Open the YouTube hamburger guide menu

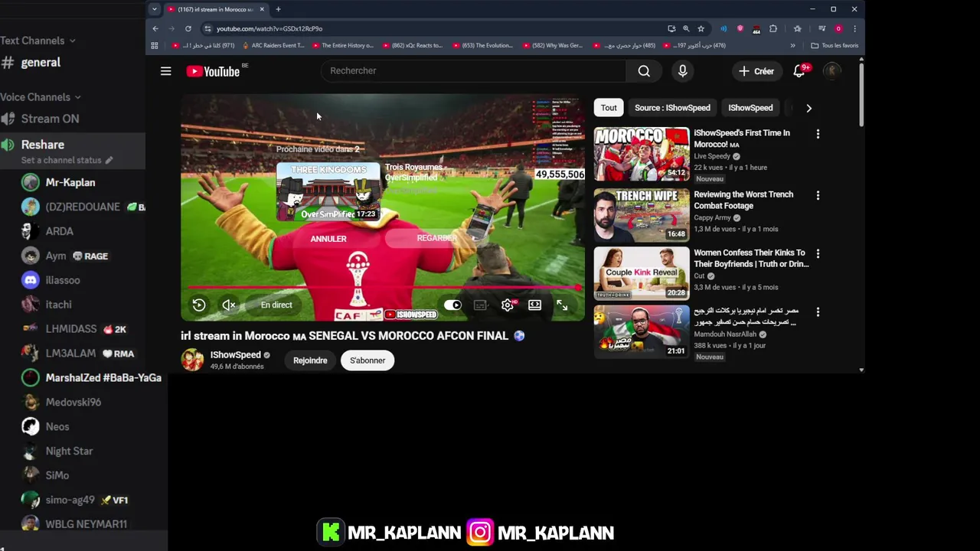(165, 71)
